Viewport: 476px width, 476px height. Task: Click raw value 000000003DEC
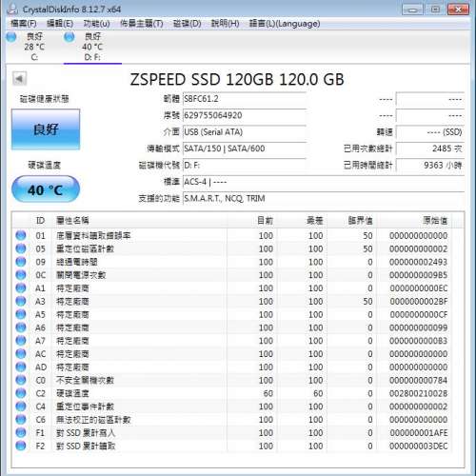[418, 446]
